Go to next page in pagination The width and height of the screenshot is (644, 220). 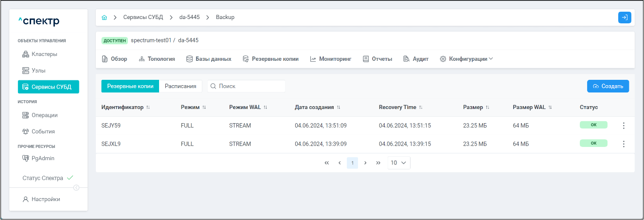[x=365, y=163]
